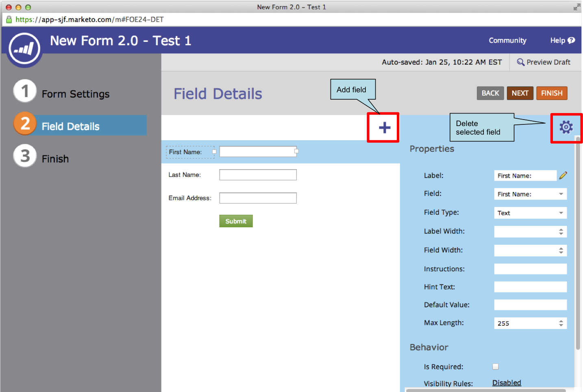Click the Preview Draft magnifier icon
The width and height of the screenshot is (583, 392).
click(520, 62)
